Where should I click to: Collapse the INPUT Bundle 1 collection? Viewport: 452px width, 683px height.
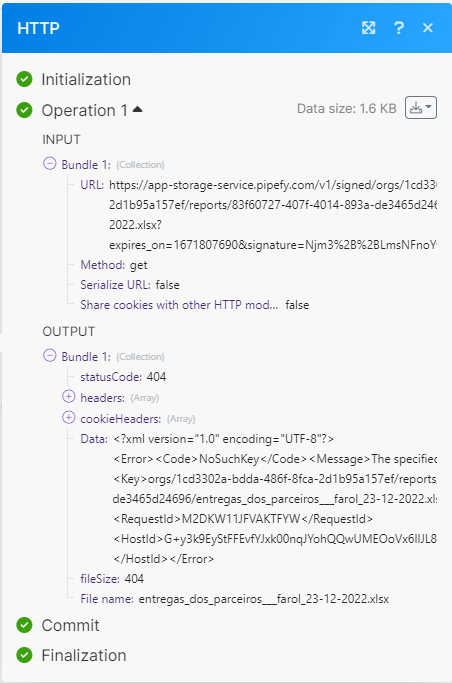(50, 164)
